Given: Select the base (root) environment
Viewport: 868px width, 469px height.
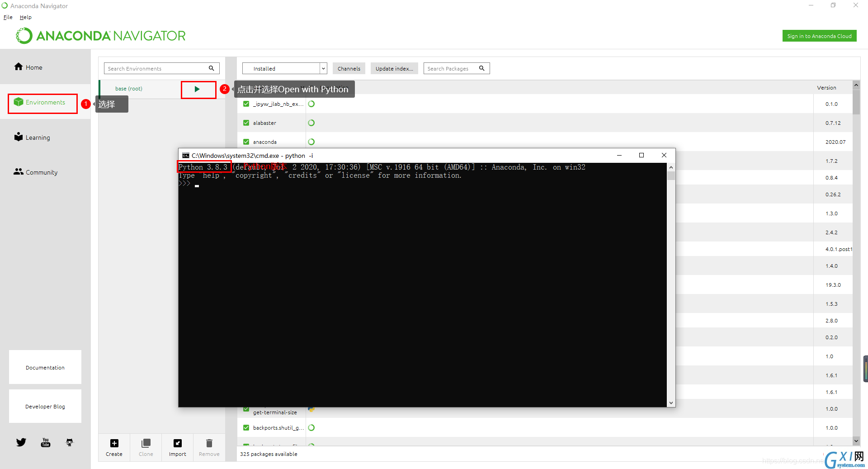Looking at the screenshot, I should tap(129, 89).
